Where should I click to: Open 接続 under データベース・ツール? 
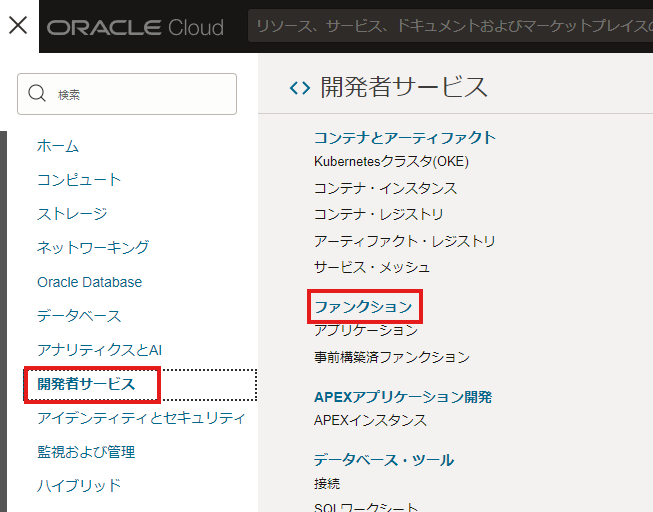point(327,484)
